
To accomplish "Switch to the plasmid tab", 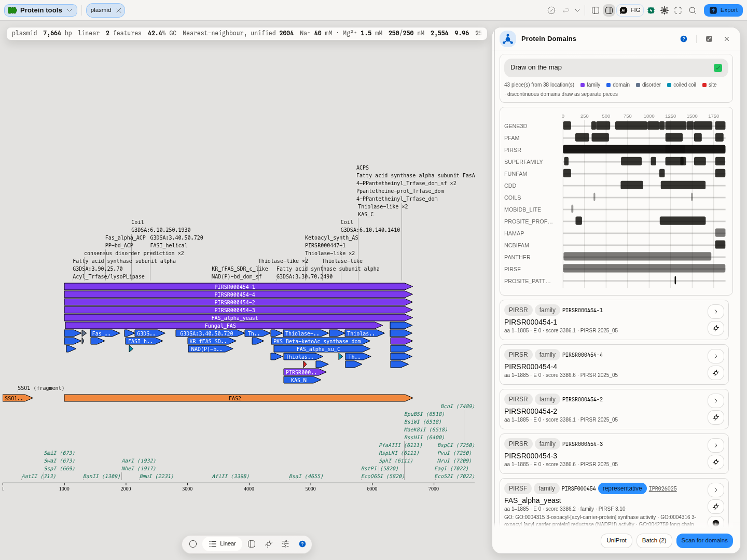I will pos(101,10).
